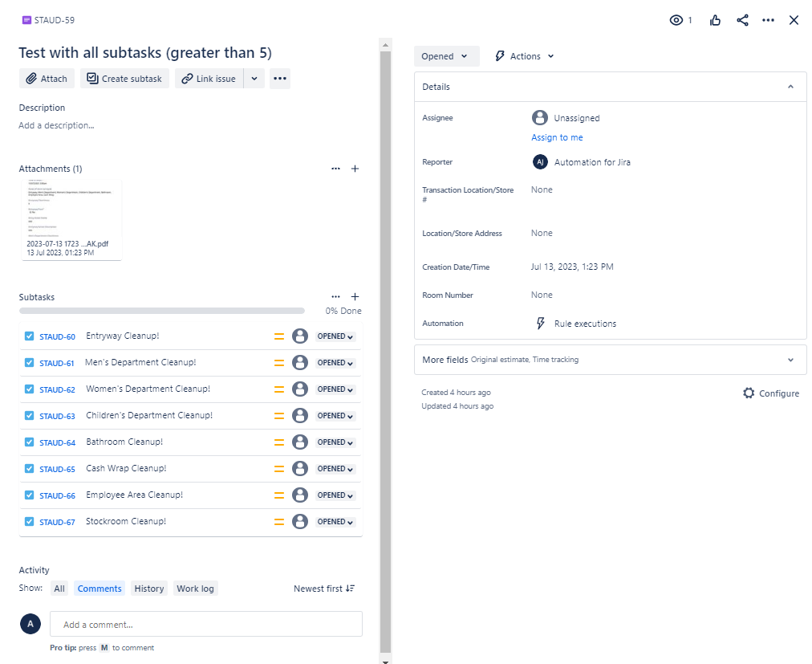Click the watch eye icon
This screenshot has height=664, width=812.
pos(676,20)
